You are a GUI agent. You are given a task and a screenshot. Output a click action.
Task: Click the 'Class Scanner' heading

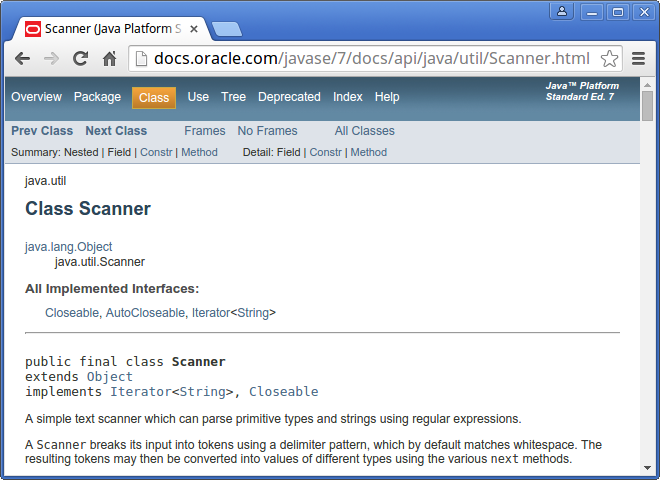click(x=88, y=208)
